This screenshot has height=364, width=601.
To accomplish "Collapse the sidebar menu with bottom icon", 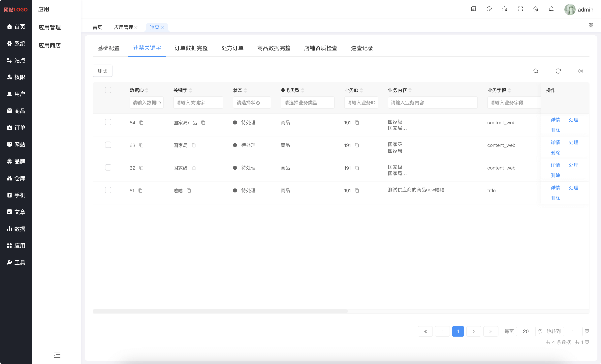I will [x=57, y=355].
